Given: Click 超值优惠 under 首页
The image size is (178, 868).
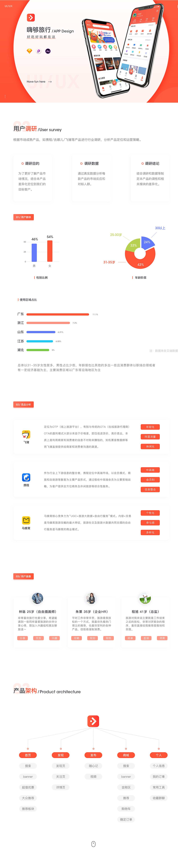Looking at the screenshot, I should [x=28, y=787].
